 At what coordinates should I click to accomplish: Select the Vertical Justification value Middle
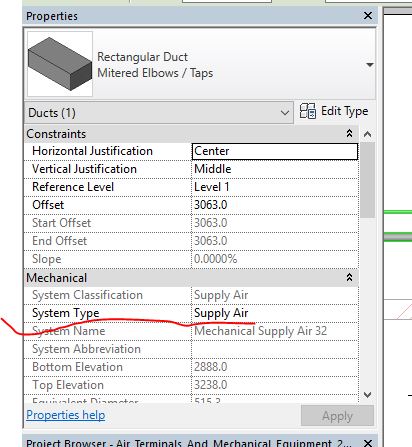[275, 169]
